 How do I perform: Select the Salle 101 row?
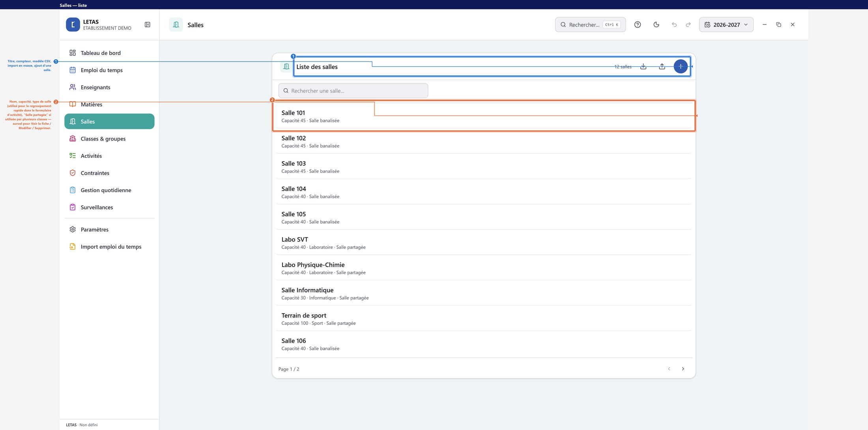click(484, 116)
